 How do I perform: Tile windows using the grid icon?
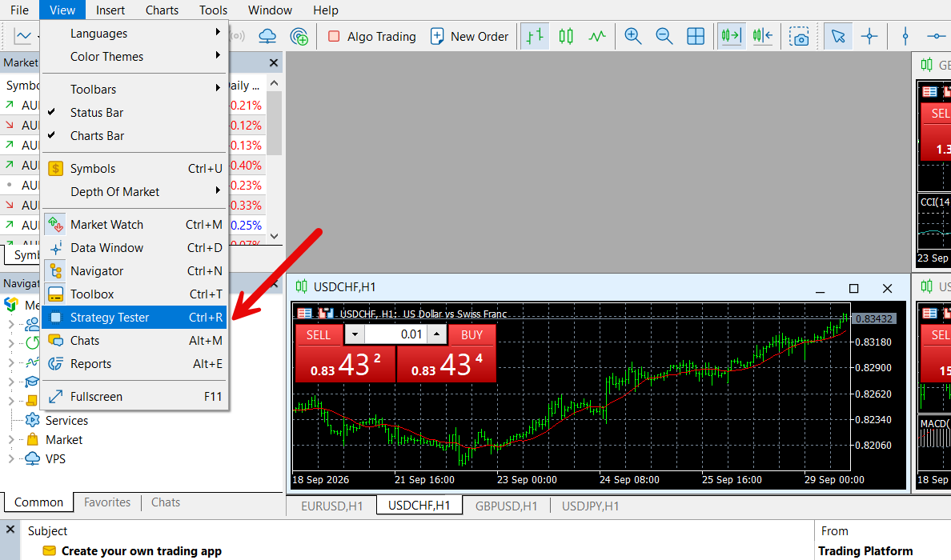[696, 36]
